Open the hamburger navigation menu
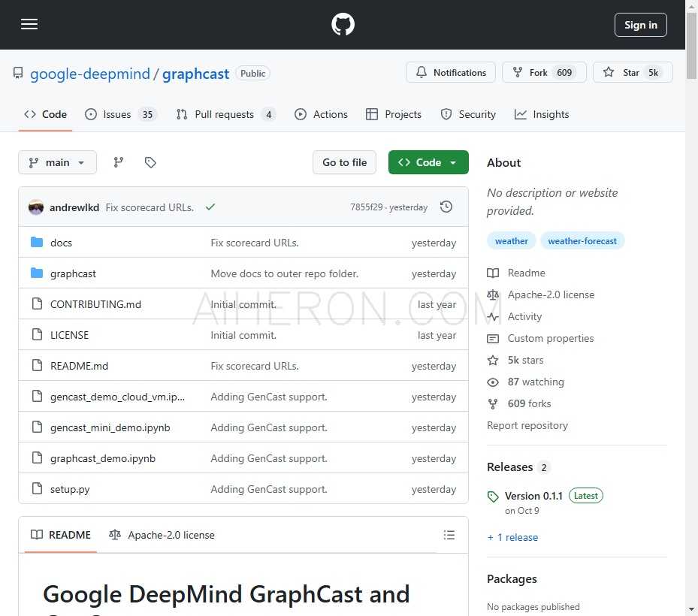The image size is (698, 616). [x=29, y=24]
